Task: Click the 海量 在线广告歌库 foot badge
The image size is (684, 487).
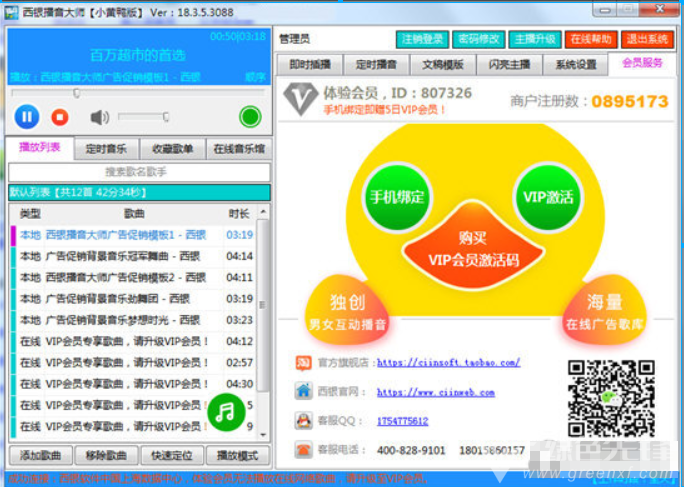Action: click(604, 311)
